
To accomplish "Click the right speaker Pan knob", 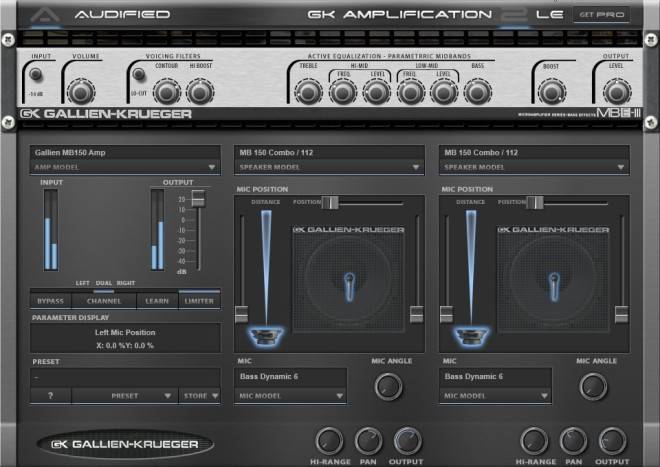I will pos(573,440).
